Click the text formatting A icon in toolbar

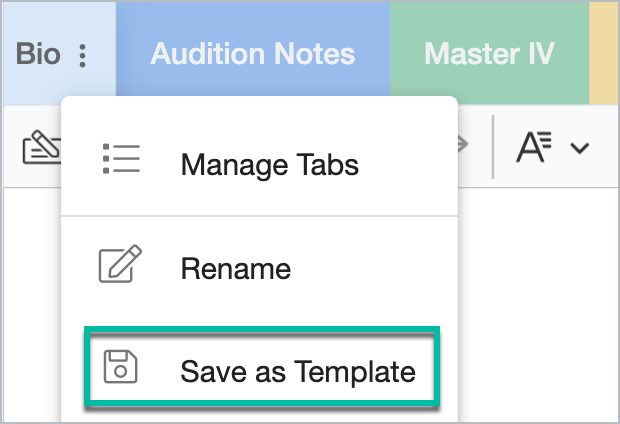[x=534, y=147]
